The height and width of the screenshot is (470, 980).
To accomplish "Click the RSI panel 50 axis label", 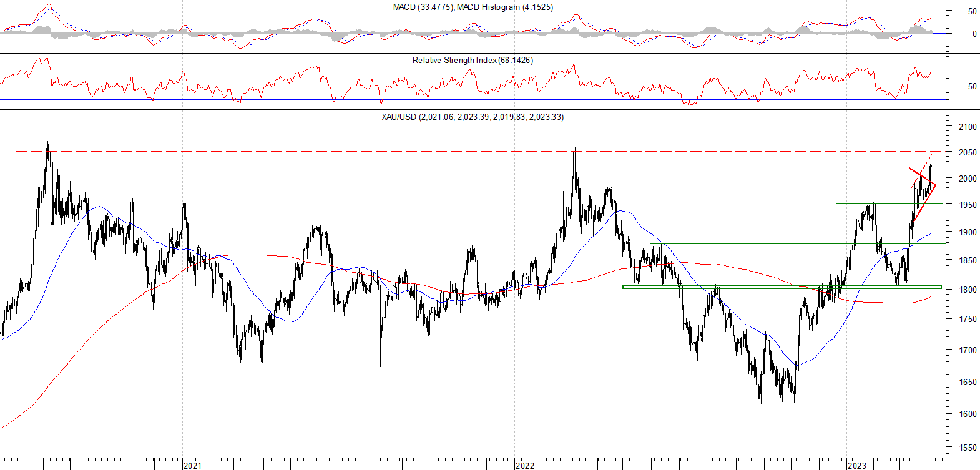I will tap(973, 86).
